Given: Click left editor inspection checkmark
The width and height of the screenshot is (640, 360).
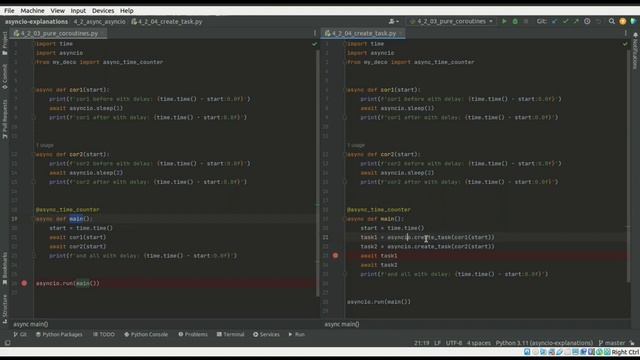Looking at the screenshot, I should [314, 44].
